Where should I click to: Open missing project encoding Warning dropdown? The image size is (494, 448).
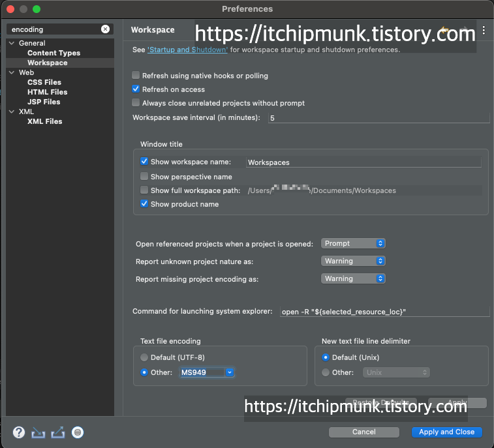[353, 278]
